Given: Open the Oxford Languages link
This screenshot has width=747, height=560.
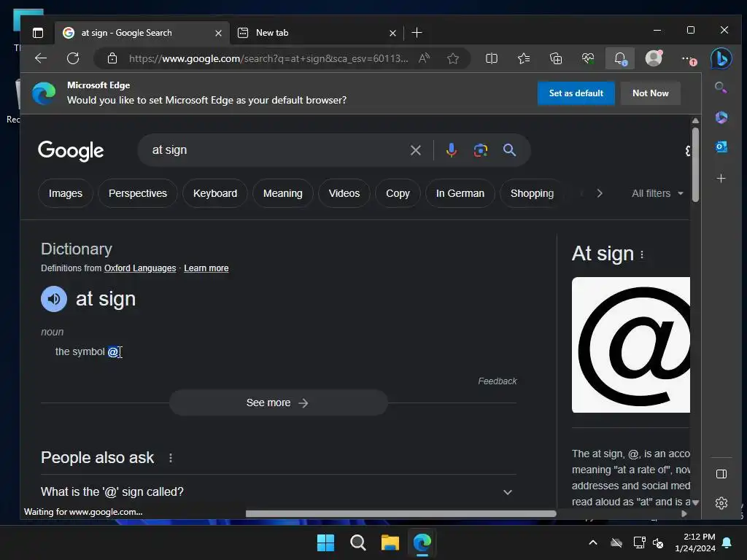Looking at the screenshot, I should click(x=140, y=268).
